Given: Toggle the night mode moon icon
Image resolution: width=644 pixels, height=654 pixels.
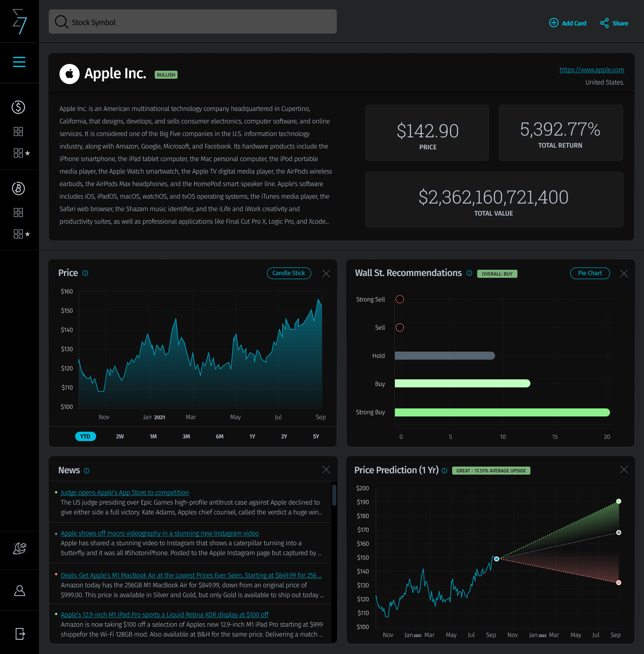Looking at the screenshot, I should click(20, 548).
